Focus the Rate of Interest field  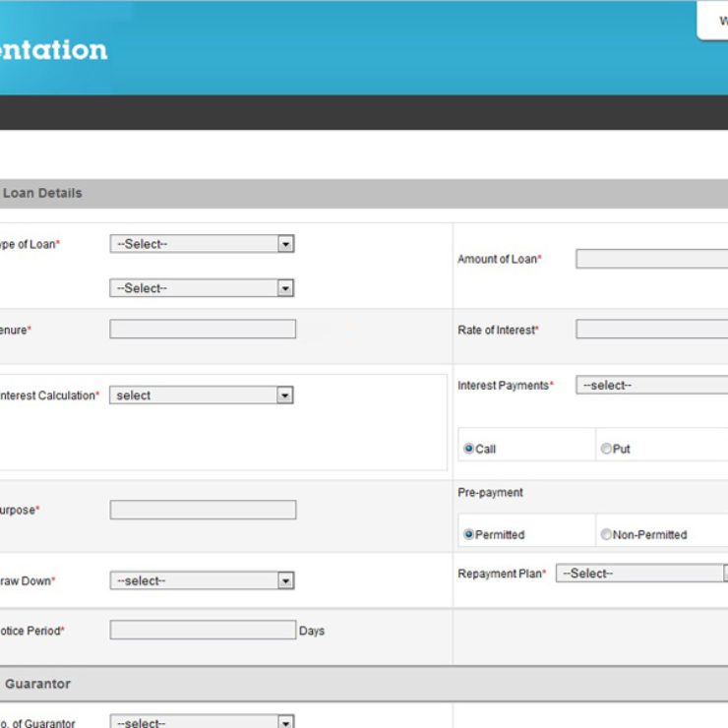(651, 330)
